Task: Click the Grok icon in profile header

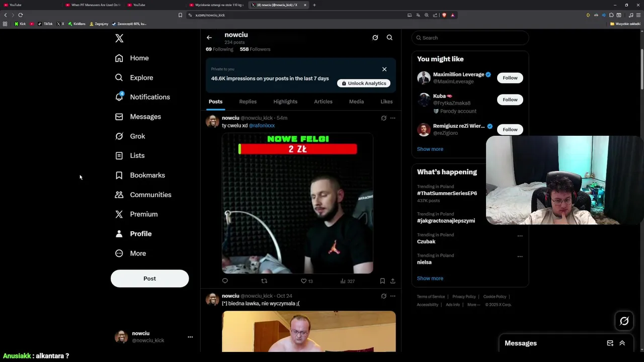Action: click(375, 38)
